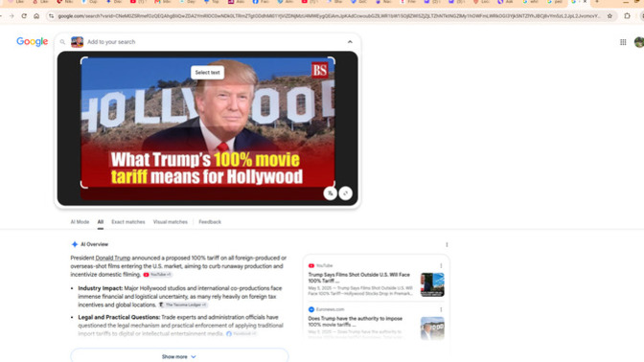This screenshot has width=644, height=362.
Task: Click the Tacoma Ledger +1 source chip
Action: pyautogui.click(x=183, y=305)
